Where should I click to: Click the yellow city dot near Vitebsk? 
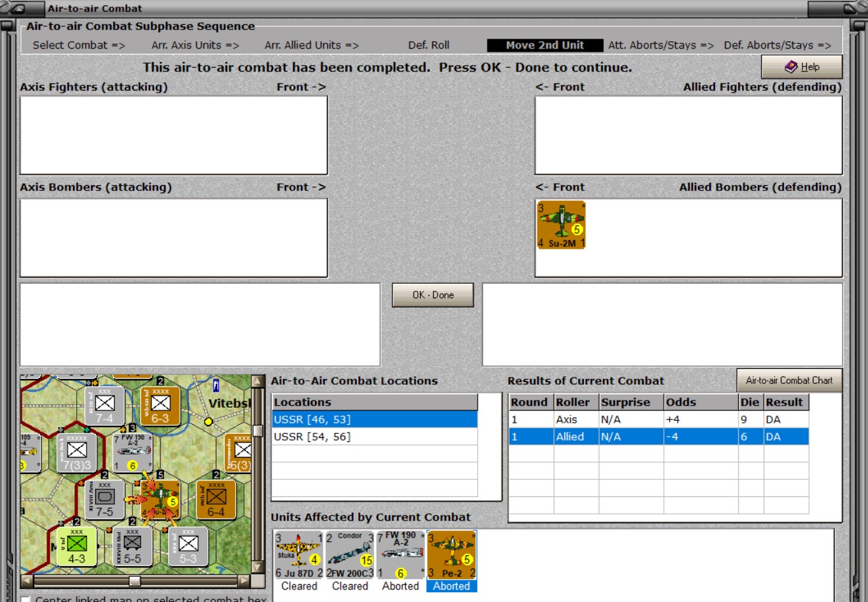(209, 421)
